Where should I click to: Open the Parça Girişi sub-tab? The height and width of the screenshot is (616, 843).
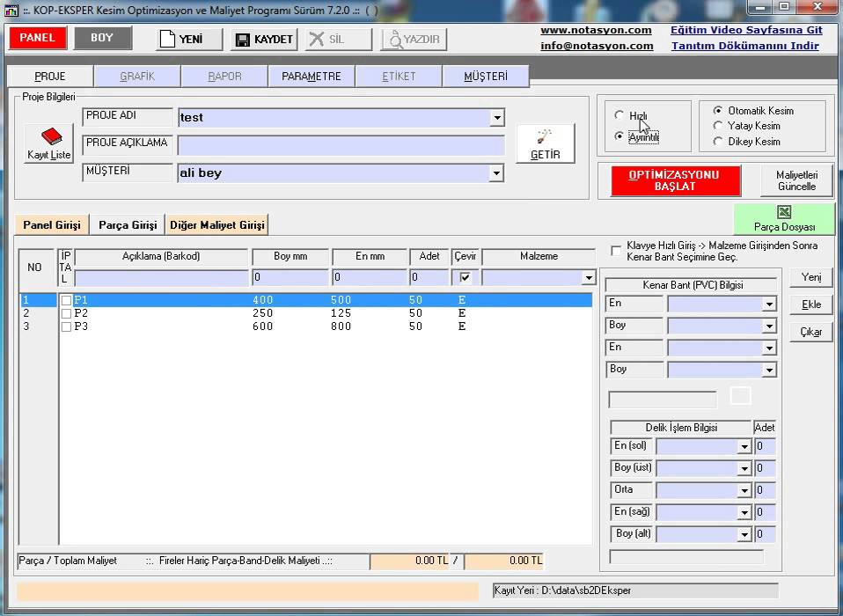[x=128, y=224]
